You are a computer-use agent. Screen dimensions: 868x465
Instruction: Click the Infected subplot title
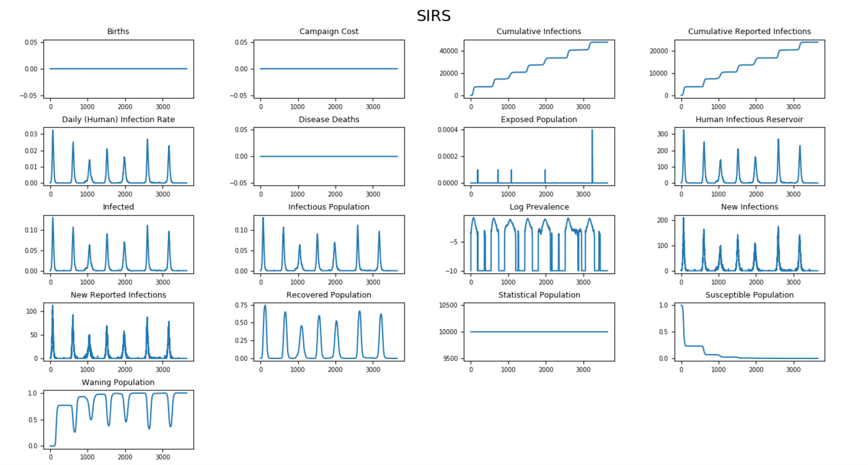point(118,207)
